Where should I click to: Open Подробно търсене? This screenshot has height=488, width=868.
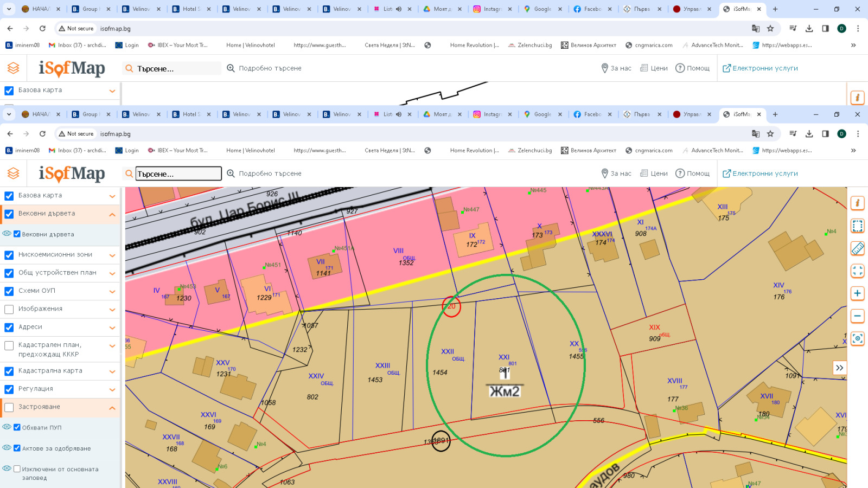point(265,173)
